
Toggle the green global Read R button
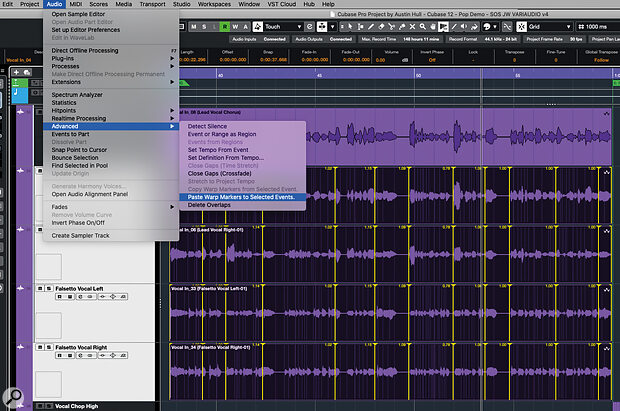[225, 27]
